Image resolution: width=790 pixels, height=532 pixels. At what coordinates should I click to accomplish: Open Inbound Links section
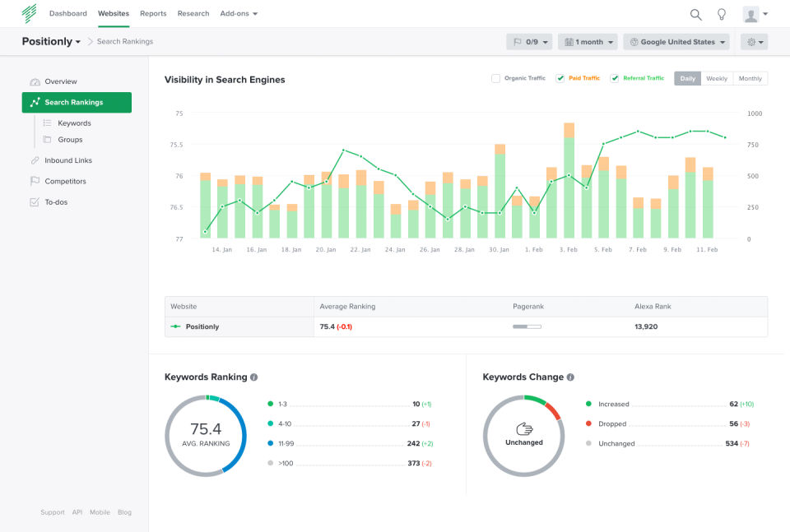68,160
